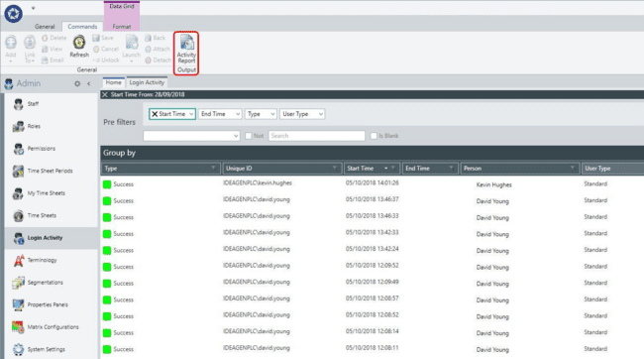Switch to the Login Activity document tab
644x359 pixels.
click(x=147, y=82)
